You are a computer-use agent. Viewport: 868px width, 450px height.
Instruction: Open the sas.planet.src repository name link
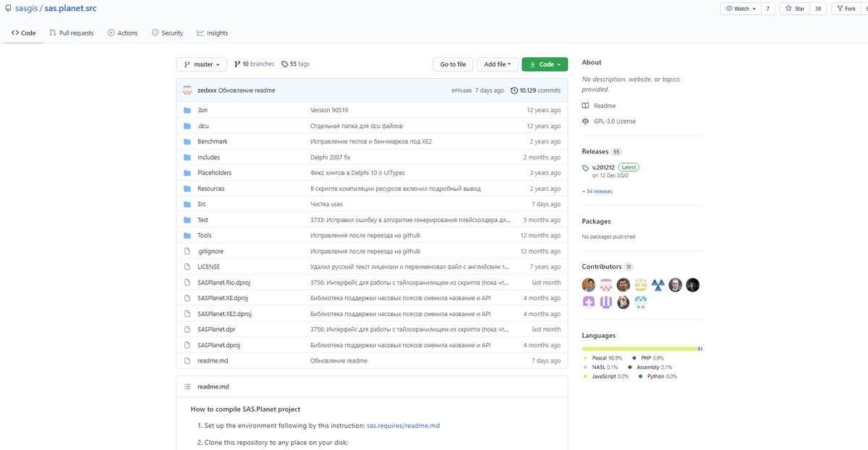(70, 9)
